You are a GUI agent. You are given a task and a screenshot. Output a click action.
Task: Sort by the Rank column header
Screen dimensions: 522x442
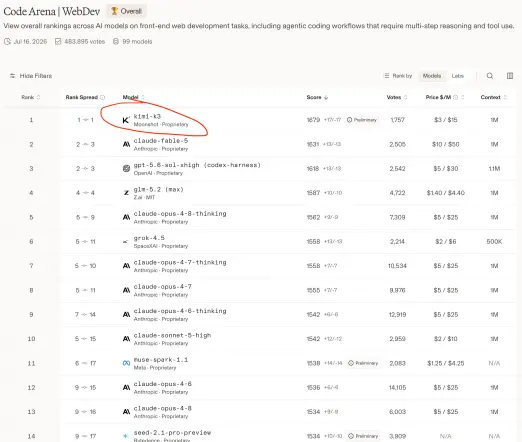(x=31, y=97)
